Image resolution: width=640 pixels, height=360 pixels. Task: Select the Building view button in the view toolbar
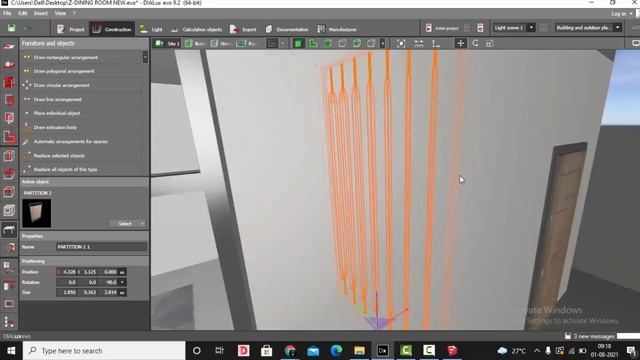tap(195, 43)
